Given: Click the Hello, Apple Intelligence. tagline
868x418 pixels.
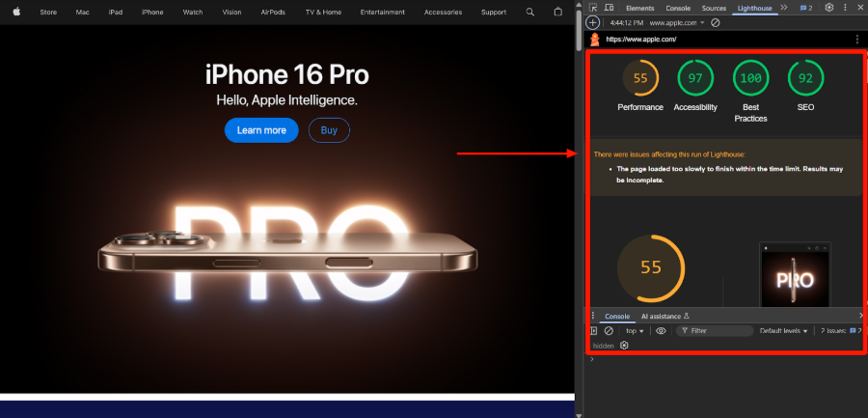Looking at the screenshot, I should [x=286, y=100].
